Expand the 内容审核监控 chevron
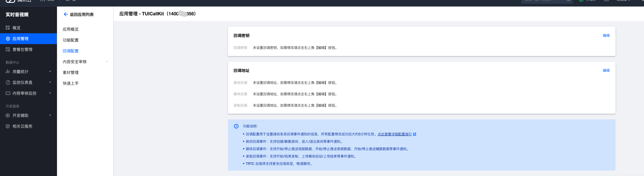The height and width of the screenshot is (176, 644). tap(50, 93)
